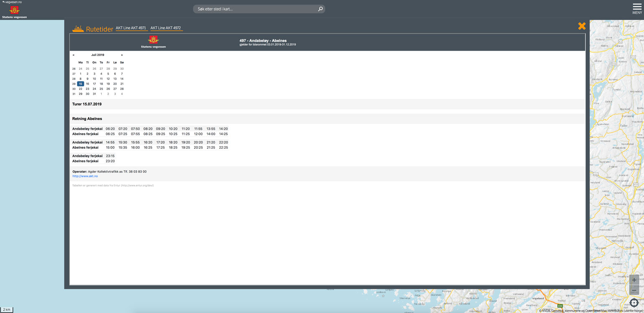The height and width of the screenshot is (313, 644).
Task: Zoom out the map with minus button
Action: [x=634, y=290]
